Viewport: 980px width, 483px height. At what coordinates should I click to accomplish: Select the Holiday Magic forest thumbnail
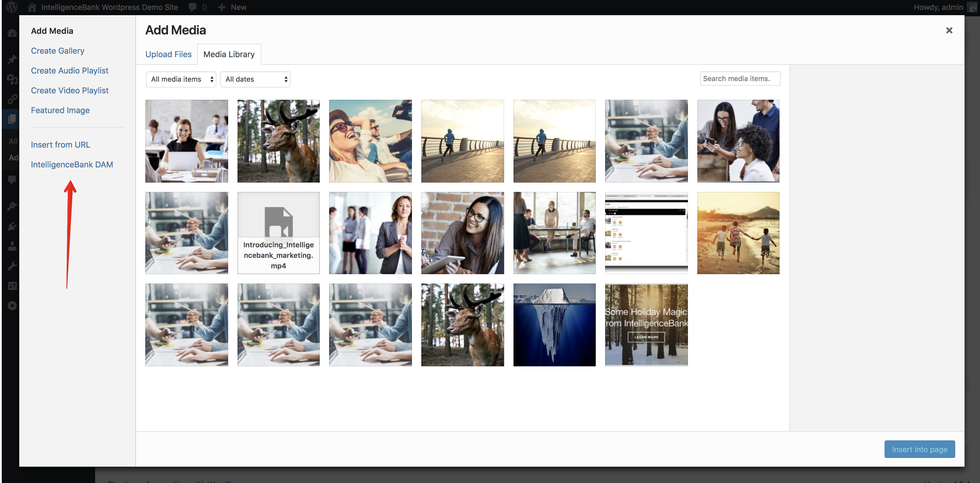(646, 325)
